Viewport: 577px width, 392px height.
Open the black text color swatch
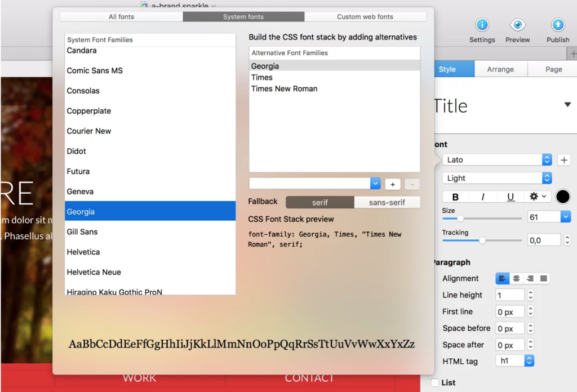pyautogui.click(x=562, y=197)
